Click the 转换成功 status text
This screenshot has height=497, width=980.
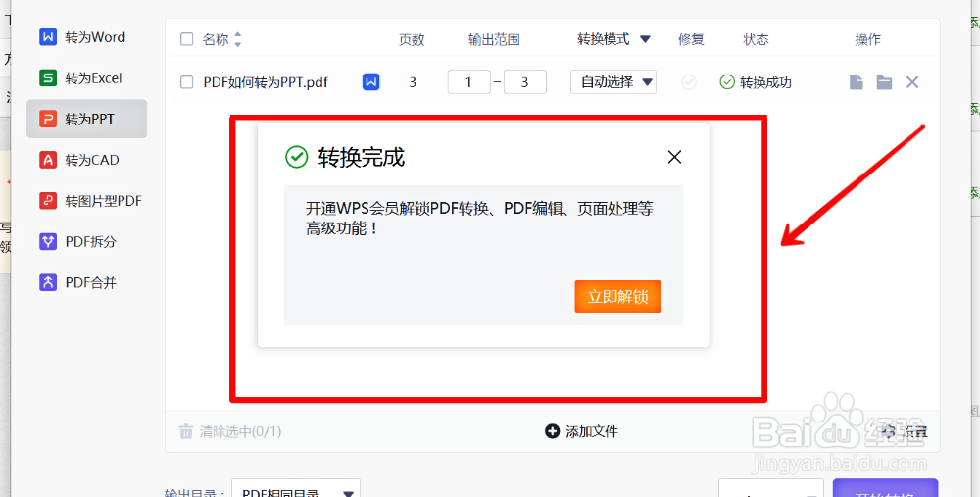point(765,82)
